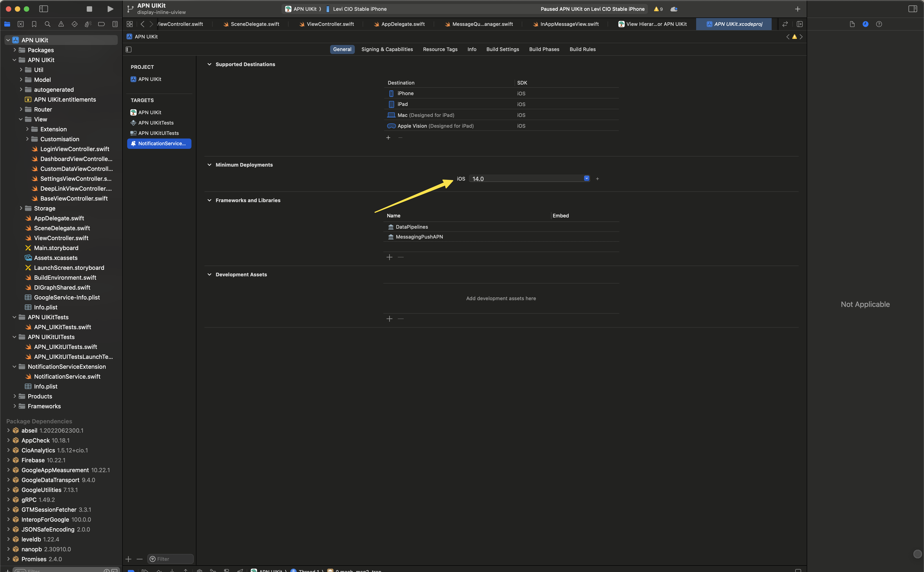The width and height of the screenshot is (924, 572).
Task: Add editor on the right
Action: pyautogui.click(x=800, y=24)
